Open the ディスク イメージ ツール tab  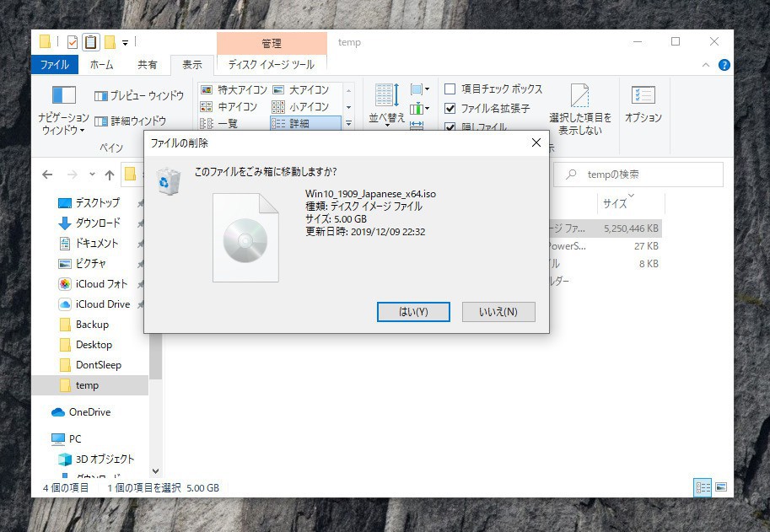271,64
